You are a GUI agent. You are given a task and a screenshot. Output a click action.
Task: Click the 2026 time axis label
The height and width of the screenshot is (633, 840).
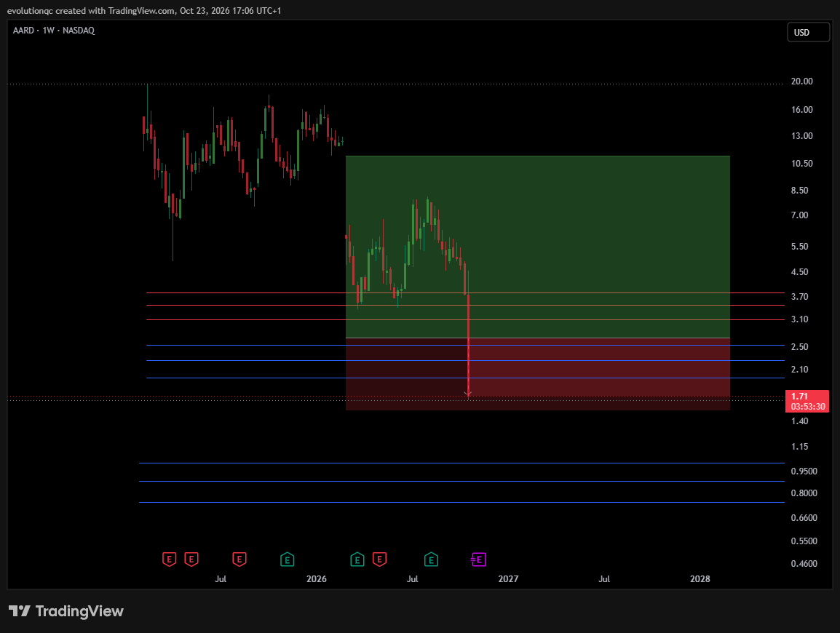pyautogui.click(x=317, y=579)
